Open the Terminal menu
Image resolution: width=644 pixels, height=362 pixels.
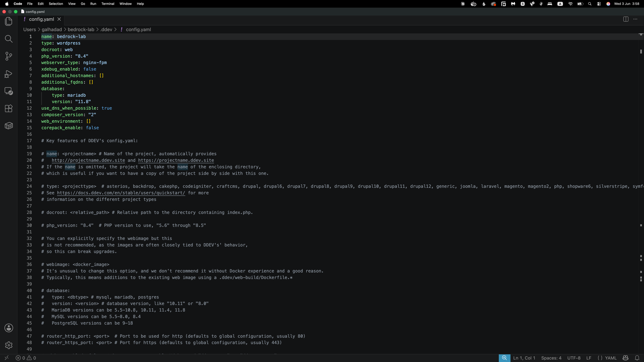(108, 4)
